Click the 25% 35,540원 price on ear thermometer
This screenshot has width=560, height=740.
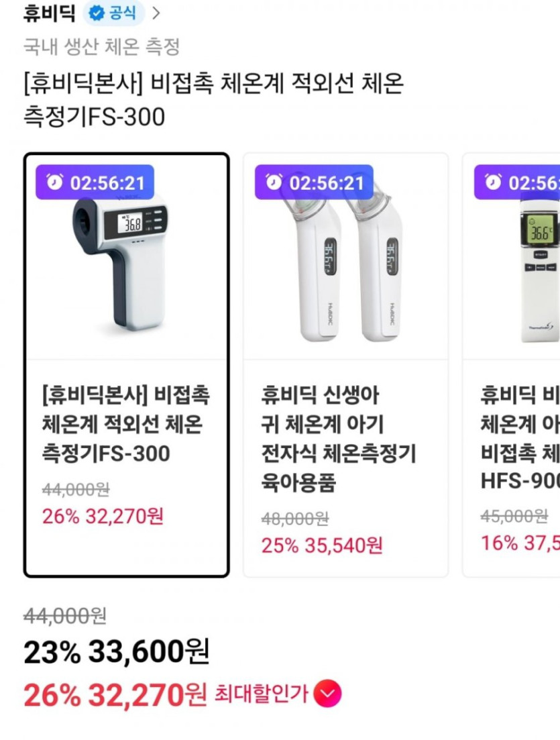pos(322,545)
